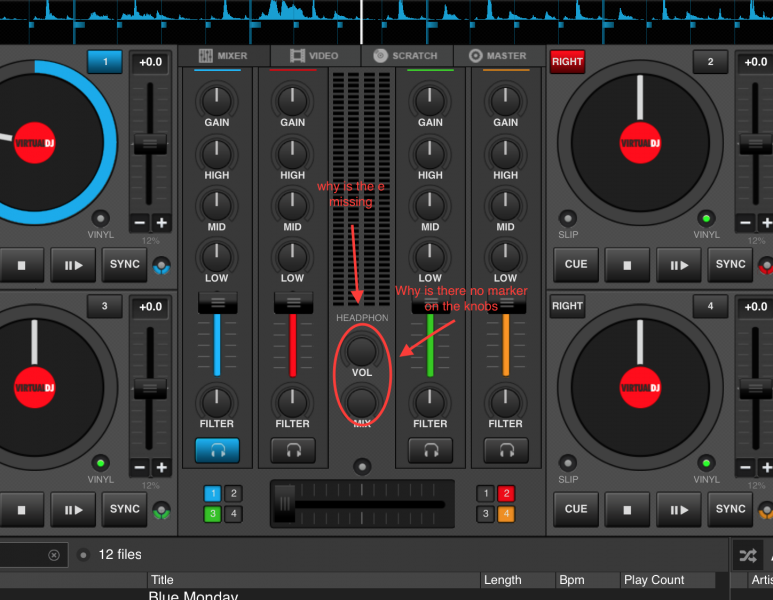The width and height of the screenshot is (773, 600).
Task: Enable headphone cue on blue channel 1
Action: click(x=217, y=451)
